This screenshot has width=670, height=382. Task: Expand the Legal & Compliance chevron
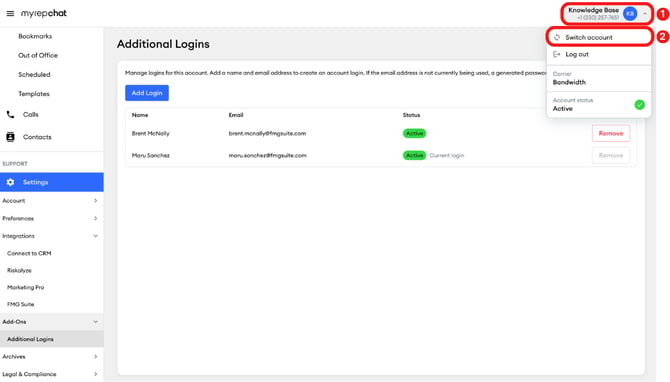click(95, 374)
